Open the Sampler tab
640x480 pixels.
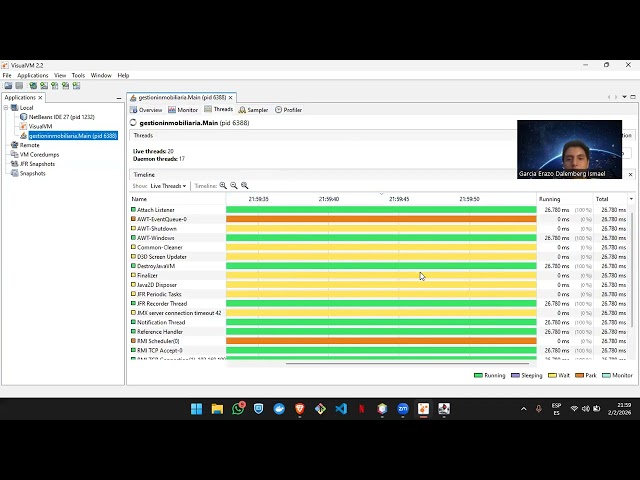point(253,110)
